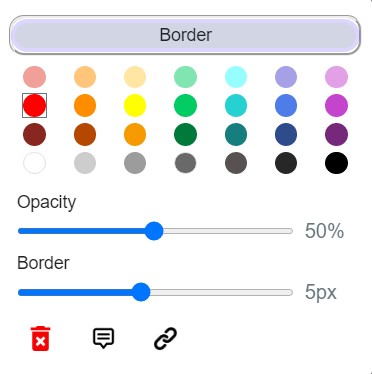This screenshot has width=372, height=374.
Task: Pick the teal color swatch
Action: 236,134
